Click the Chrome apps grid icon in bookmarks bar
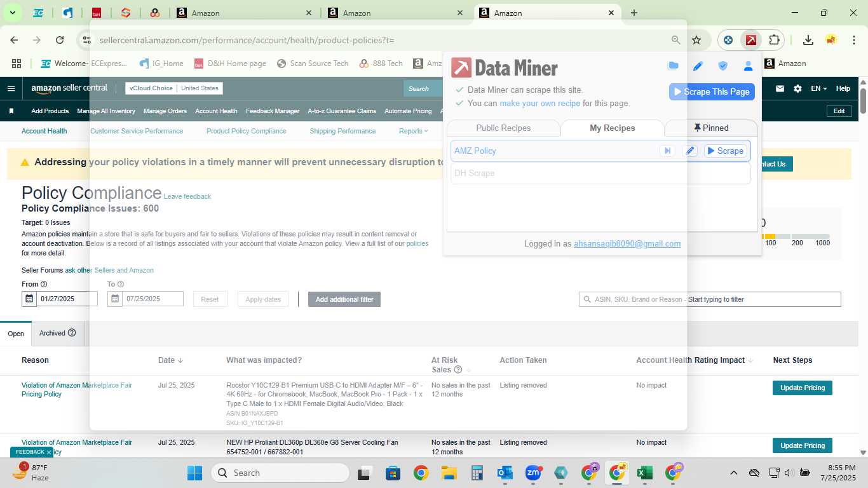868x488 pixels. point(17,64)
